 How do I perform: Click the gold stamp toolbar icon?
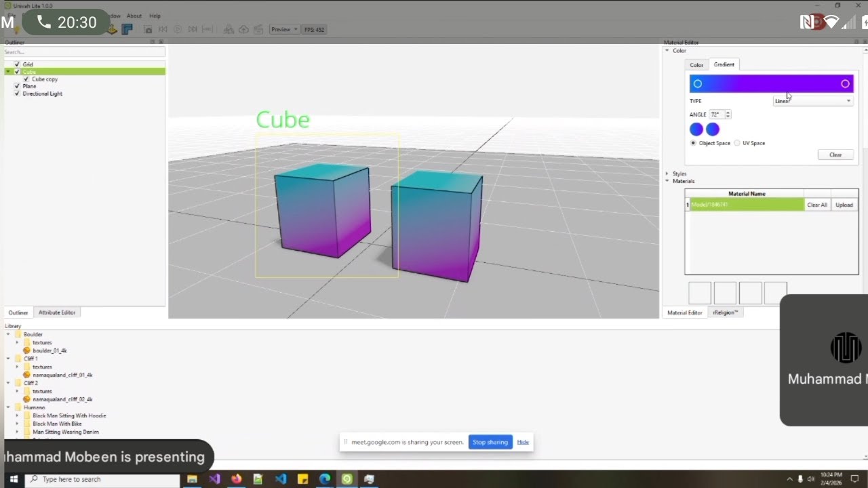[113, 29]
